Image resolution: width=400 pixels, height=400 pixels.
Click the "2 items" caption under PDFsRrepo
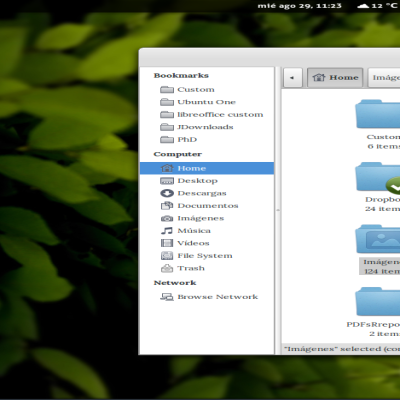tap(384, 334)
